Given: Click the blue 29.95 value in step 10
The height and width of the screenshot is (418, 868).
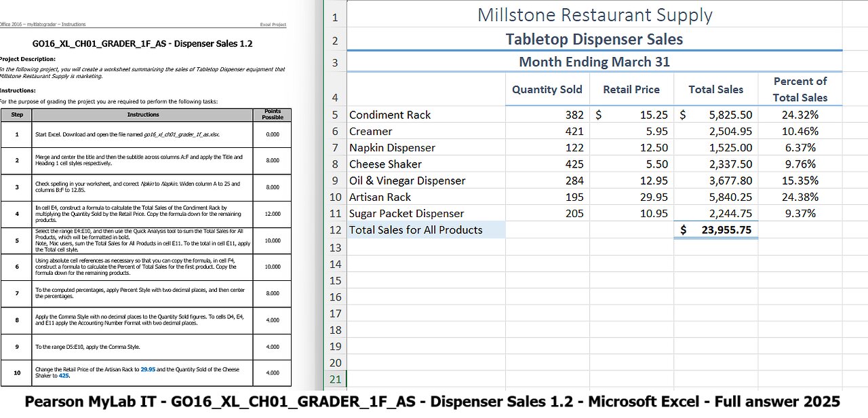Looking at the screenshot, I should point(148,370).
